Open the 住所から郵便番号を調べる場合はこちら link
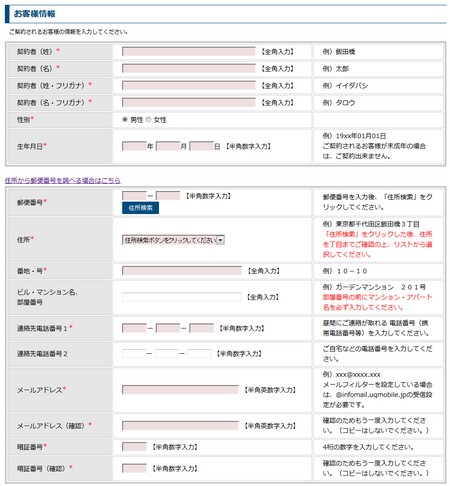This screenshot has height=486, width=450. pos(63,180)
